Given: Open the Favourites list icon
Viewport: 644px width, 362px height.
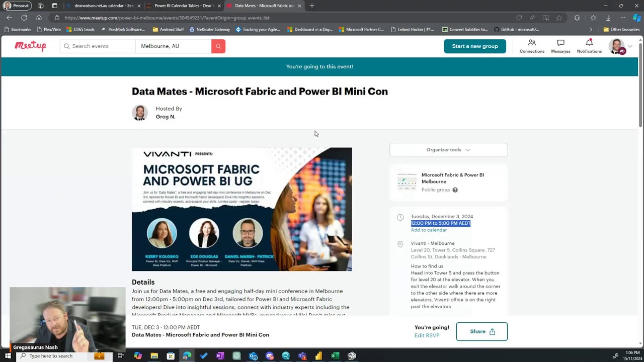Looking at the screenshot, I should click(593, 18).
